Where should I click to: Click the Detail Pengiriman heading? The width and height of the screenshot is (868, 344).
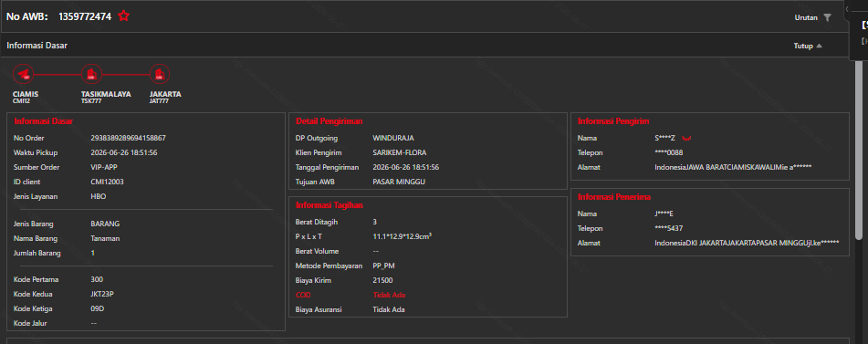coord(329,121)
